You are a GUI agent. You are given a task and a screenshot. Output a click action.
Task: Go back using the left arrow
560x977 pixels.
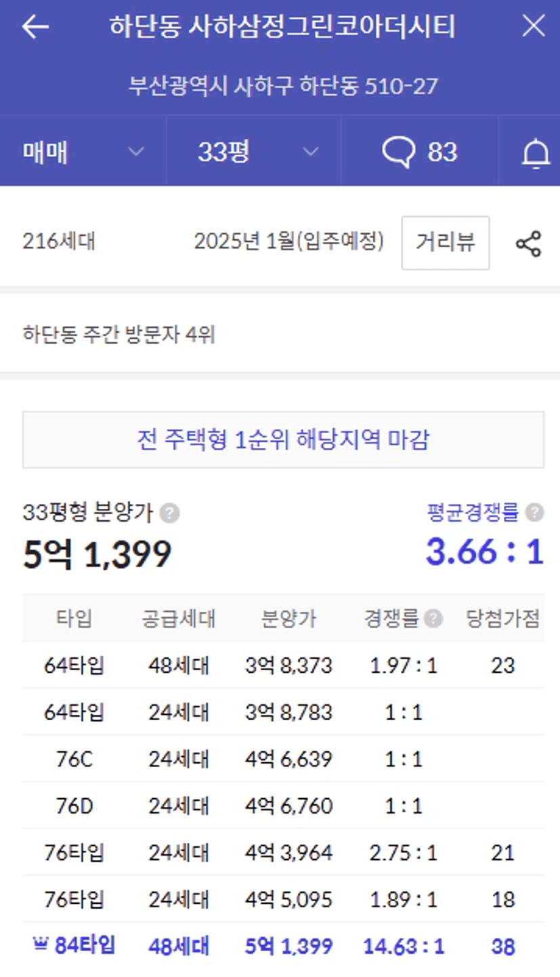click(35, 27)
